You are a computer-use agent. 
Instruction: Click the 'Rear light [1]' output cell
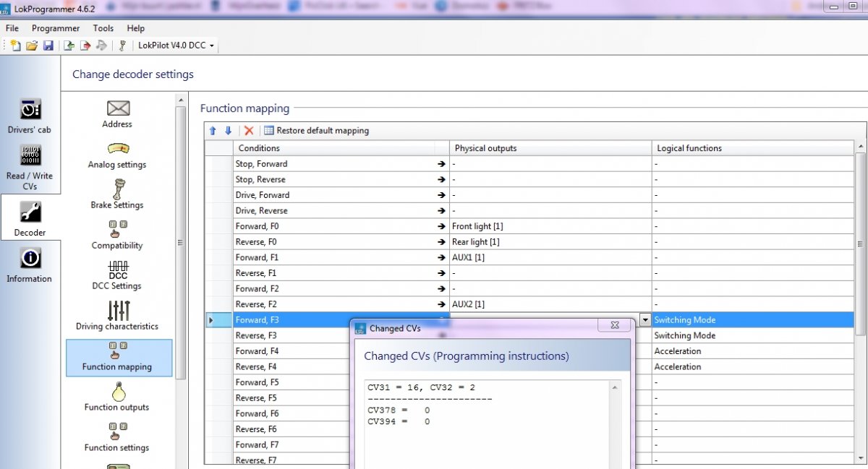point(550,242)
